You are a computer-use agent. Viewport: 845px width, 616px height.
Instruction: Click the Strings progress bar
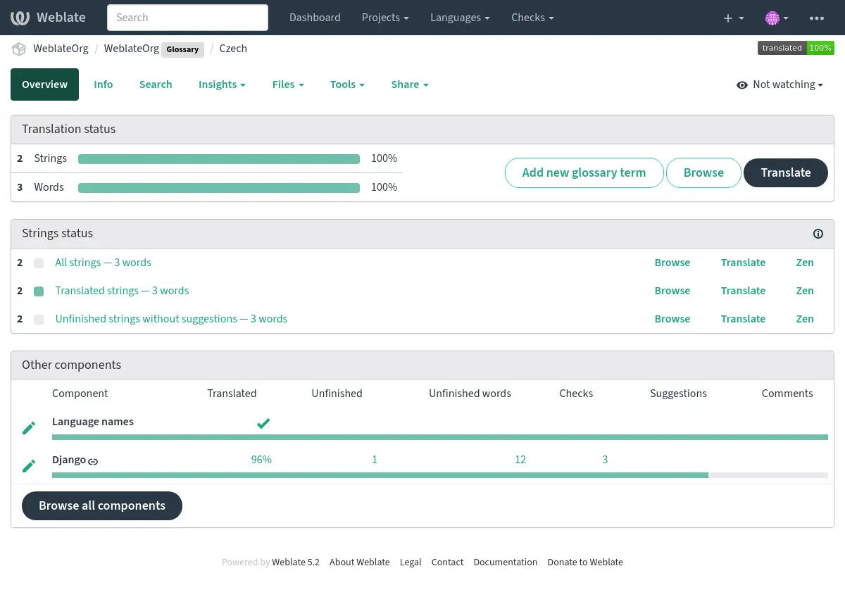point(219,159)
